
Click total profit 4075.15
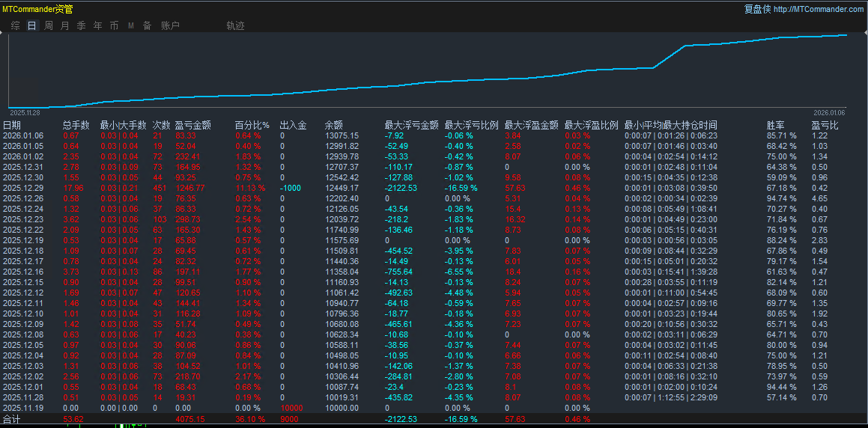tap(190, 419)
